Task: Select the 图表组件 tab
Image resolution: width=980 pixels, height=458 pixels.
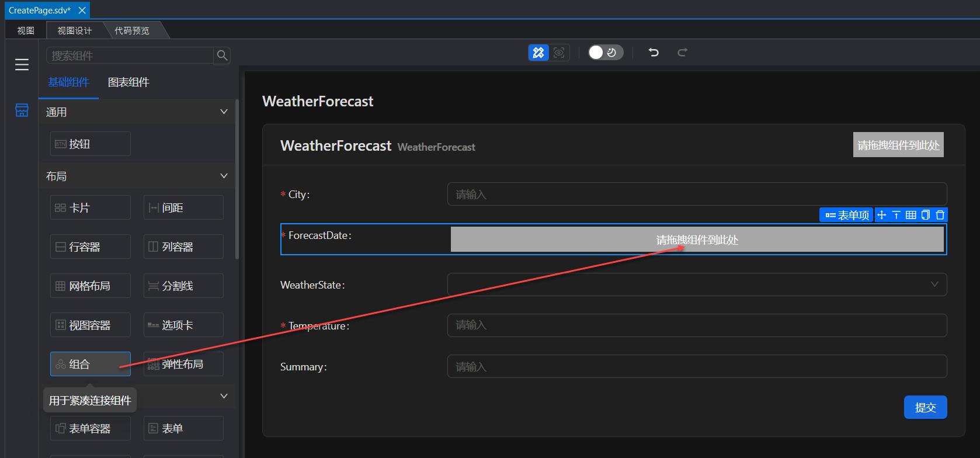Action: point(128,82)
